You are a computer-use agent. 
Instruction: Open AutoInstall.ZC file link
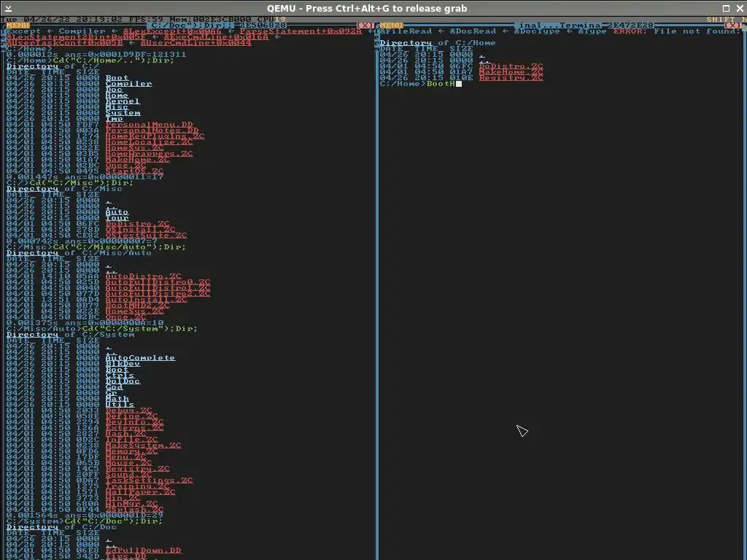point(146,300)
